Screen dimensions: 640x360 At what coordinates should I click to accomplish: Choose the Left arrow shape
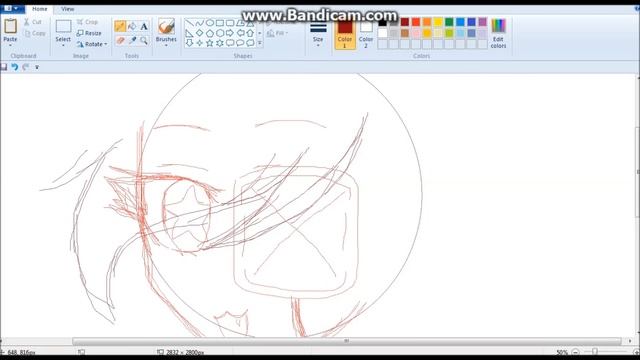pyautogui.click(x=240, y=33)
